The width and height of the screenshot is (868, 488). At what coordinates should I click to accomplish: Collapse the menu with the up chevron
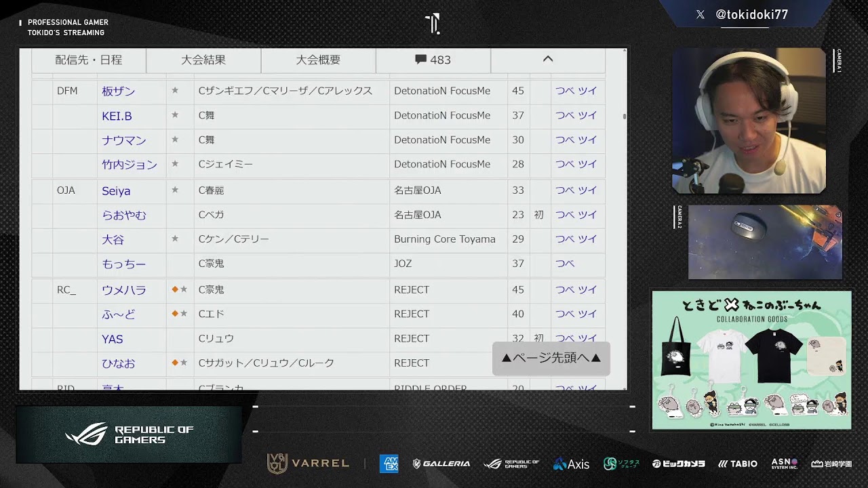tap(548, 60)
